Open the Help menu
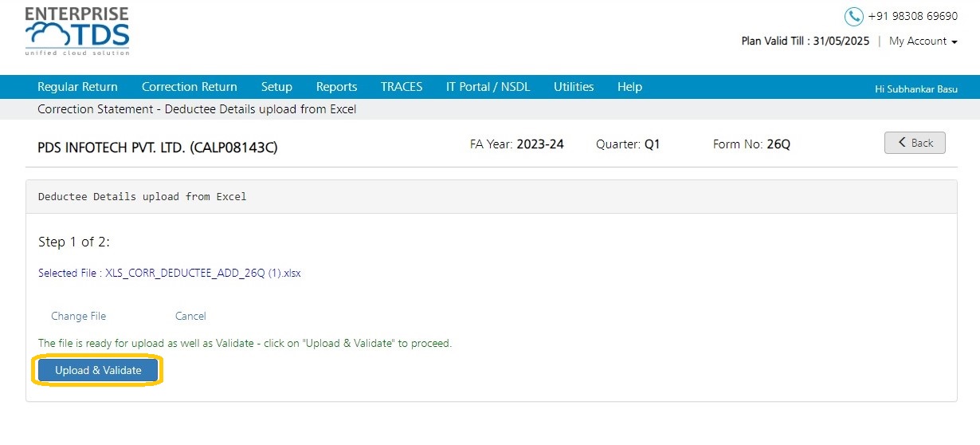Screen dimensions: 980x445 [x=629, y=87]
